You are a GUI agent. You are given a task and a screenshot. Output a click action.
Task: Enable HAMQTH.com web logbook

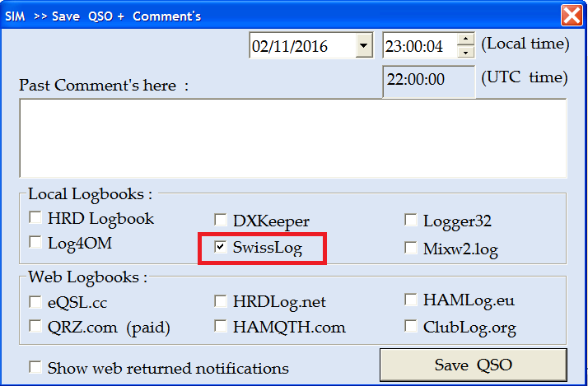[x=221, y=326]
